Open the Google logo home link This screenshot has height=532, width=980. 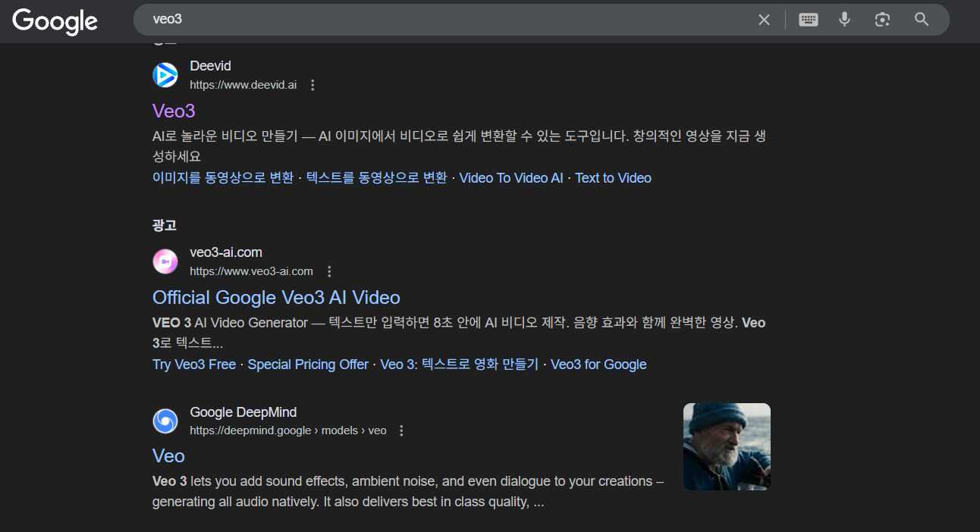pos(55,20)
